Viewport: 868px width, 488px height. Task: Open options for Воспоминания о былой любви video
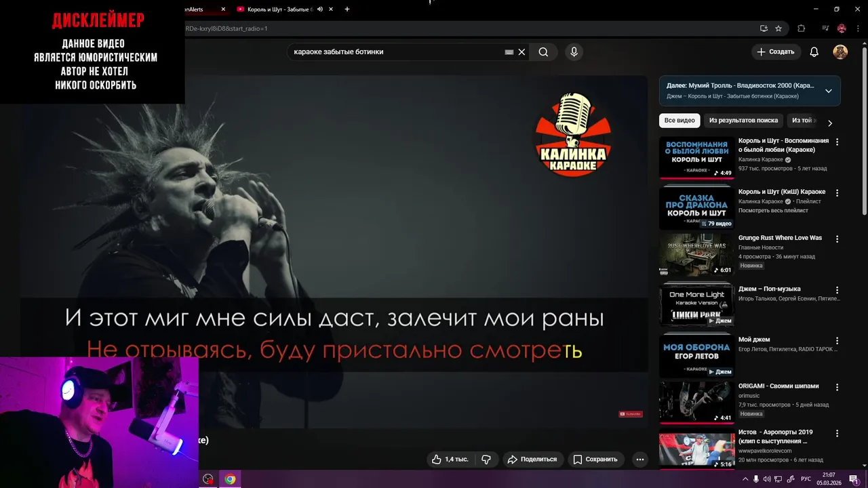coord(837,142)
